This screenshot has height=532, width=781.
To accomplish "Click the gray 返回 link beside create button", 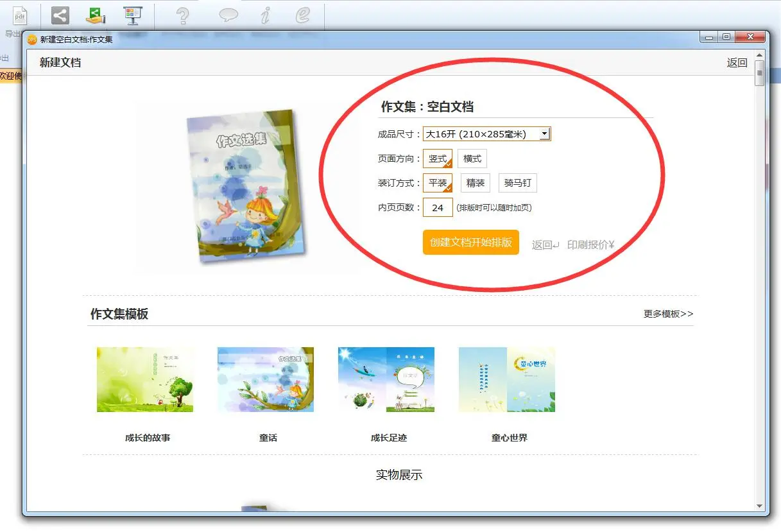I will pyautogui.click(x=545, y=245).
